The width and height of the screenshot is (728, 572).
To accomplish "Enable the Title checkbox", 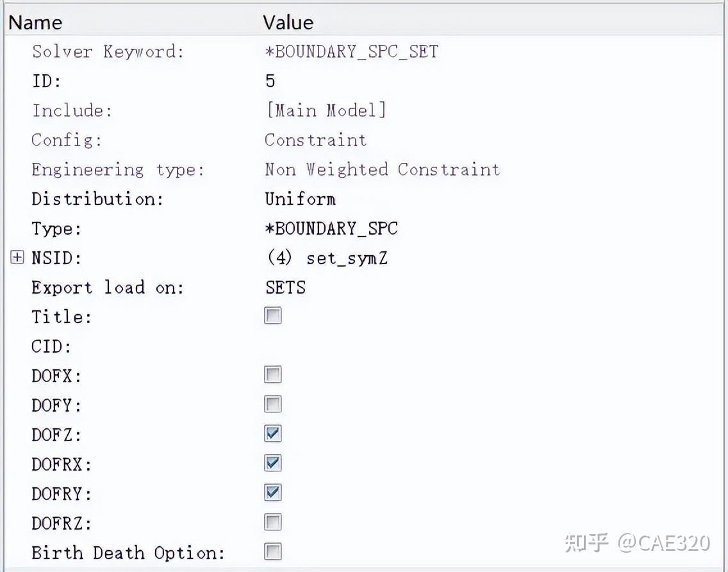I will (x=272, y=315).
